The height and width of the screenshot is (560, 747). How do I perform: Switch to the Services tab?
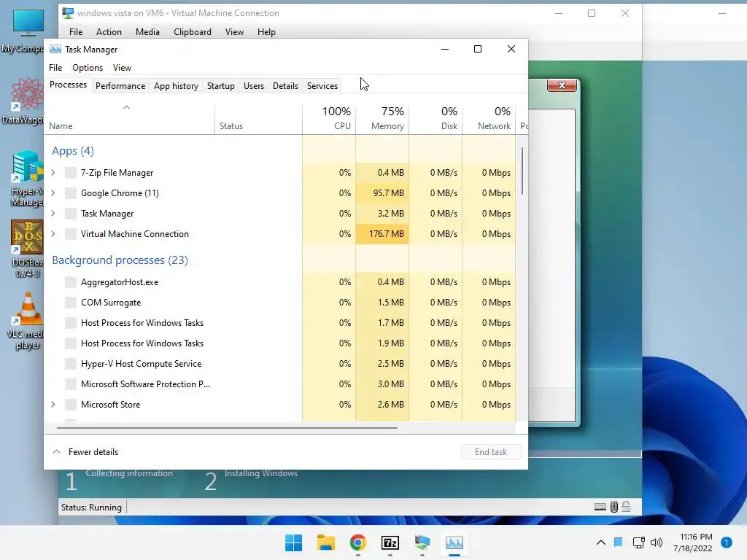tap(322, 86)
